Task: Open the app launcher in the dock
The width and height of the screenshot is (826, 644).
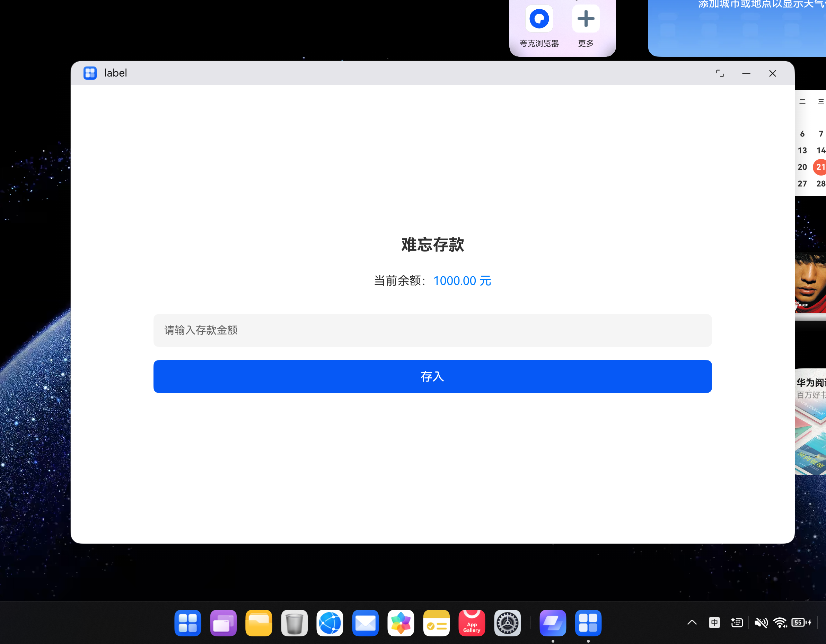Action: point(188,623)
